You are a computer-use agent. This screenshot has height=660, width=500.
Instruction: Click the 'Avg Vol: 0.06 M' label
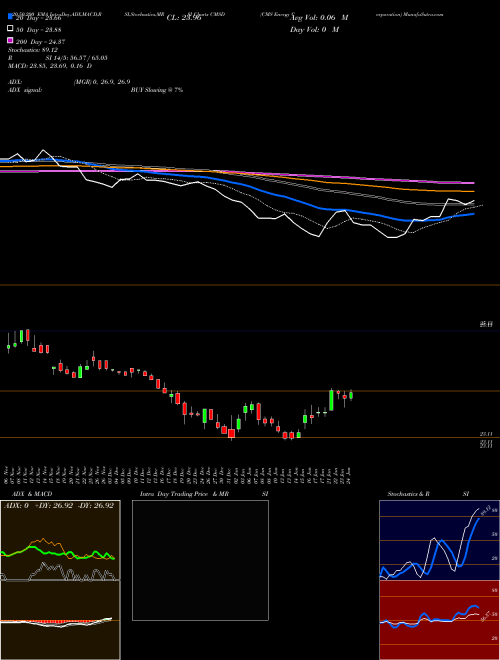coord(319,18)
